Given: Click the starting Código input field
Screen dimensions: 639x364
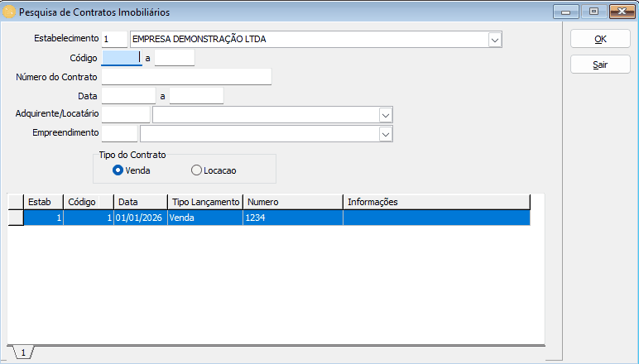Looking at the screenshot, I should (121, 58).
